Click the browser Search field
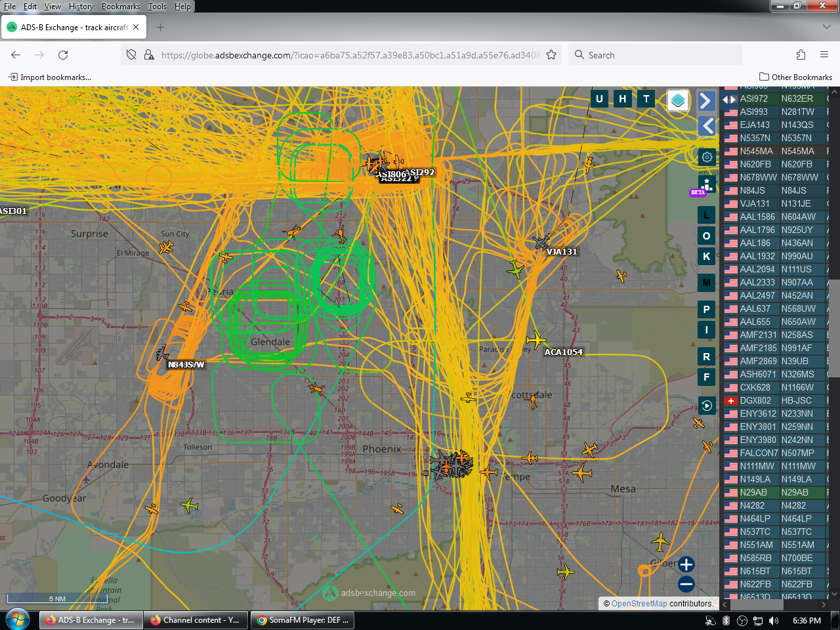The height and width of the screenshot is (630, 840). pos(656,55)
